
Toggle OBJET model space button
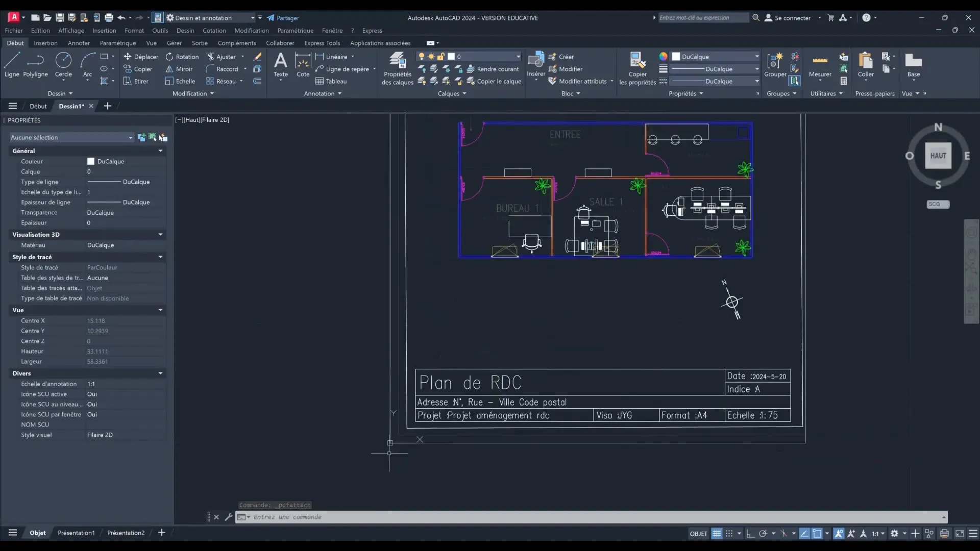(698, 534)
